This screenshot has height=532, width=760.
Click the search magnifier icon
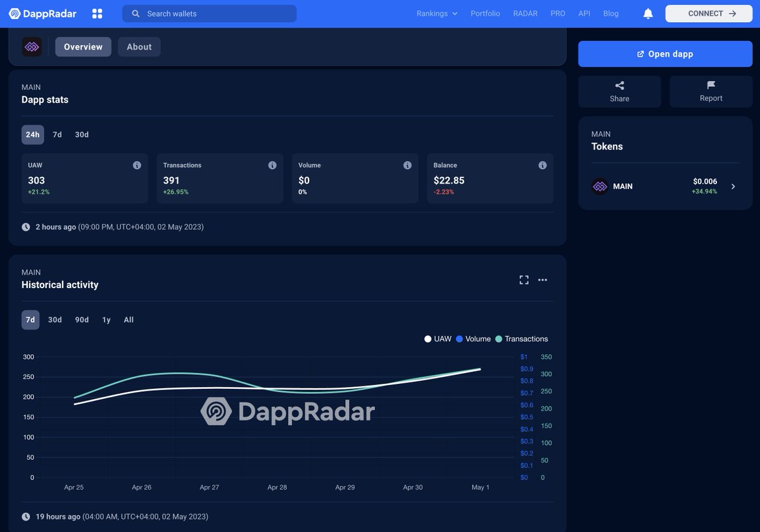pyautogui.click(x=136, y=13)
